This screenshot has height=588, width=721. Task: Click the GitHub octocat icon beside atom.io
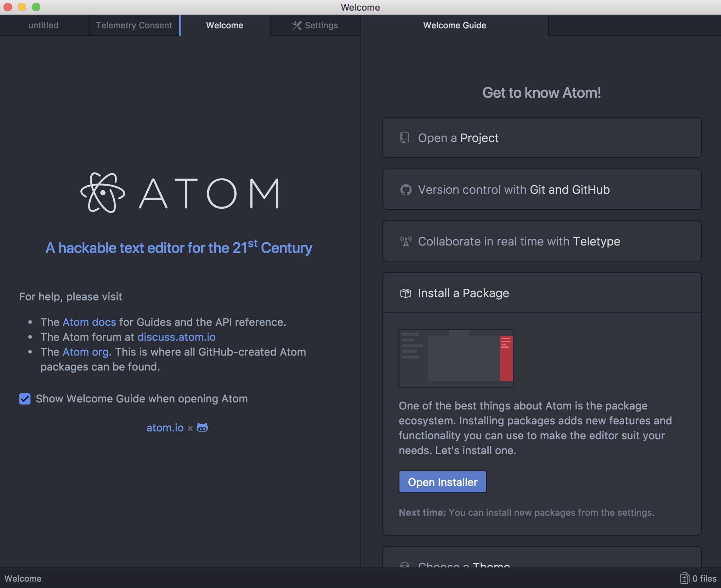[x=202, y=428]
